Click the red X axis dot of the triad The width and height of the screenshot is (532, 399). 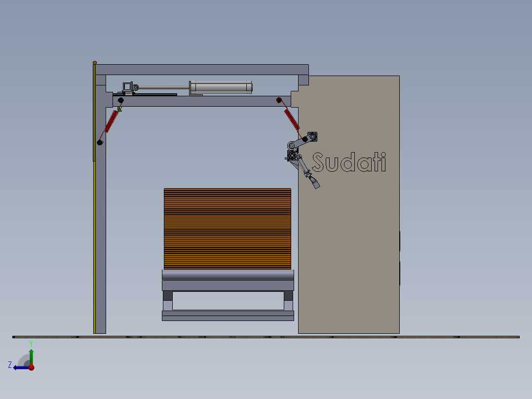click(31, 367)
